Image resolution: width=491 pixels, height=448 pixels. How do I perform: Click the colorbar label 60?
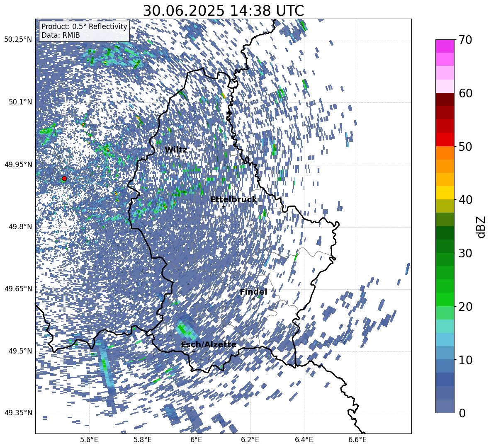(466, 93)
